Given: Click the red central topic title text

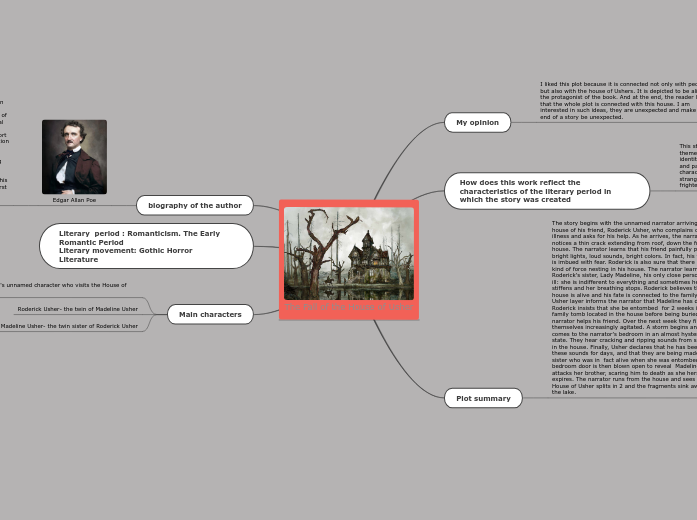Looking at the screenshot, I should click(x=348, y=308).
